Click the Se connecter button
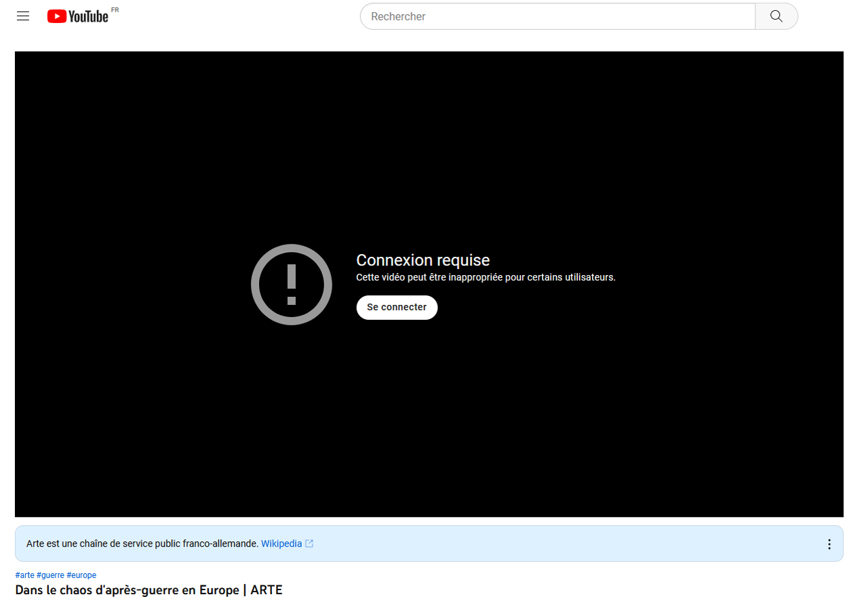This screenshot has width=868, height=601. [x=397, y=307]
